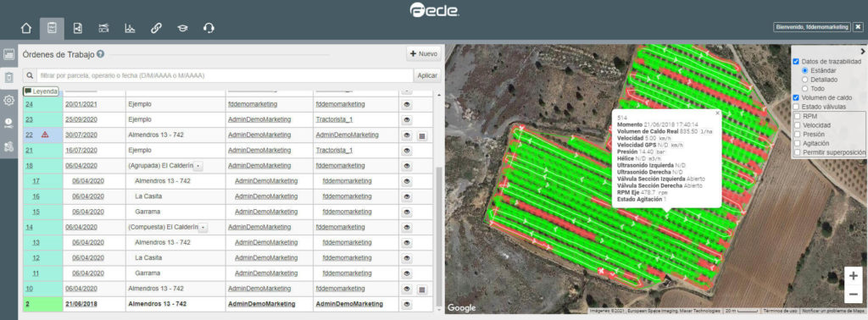868x320 pixels.
Task: Uncheck Volumen de caldo checkbox
Action: pos(796,97)
